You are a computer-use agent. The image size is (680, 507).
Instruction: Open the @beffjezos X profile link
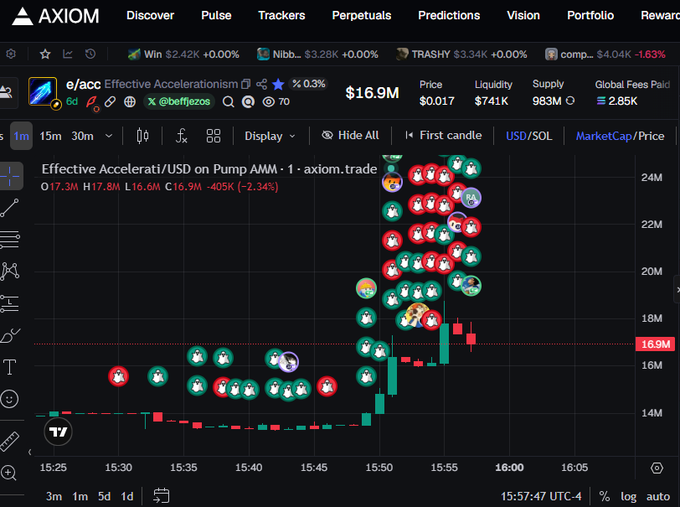179,101
